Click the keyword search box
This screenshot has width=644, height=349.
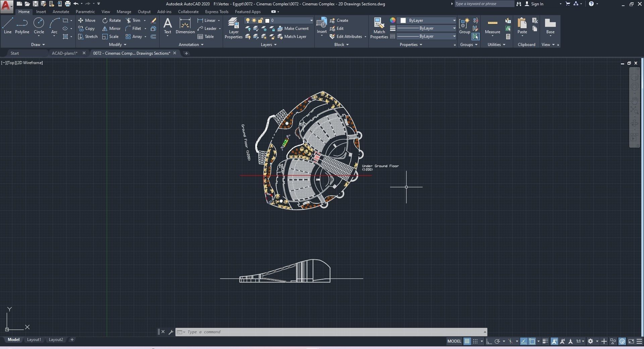(484, 4)
